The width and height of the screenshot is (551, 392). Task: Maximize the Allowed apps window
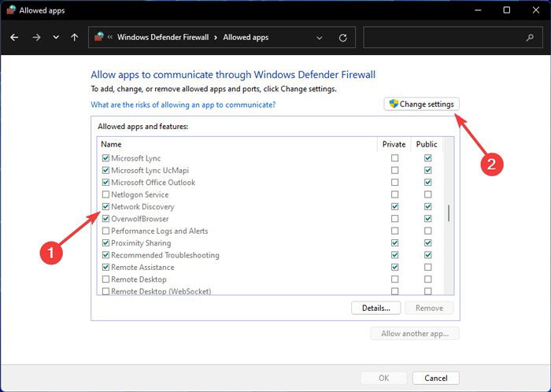pos(506,10)
